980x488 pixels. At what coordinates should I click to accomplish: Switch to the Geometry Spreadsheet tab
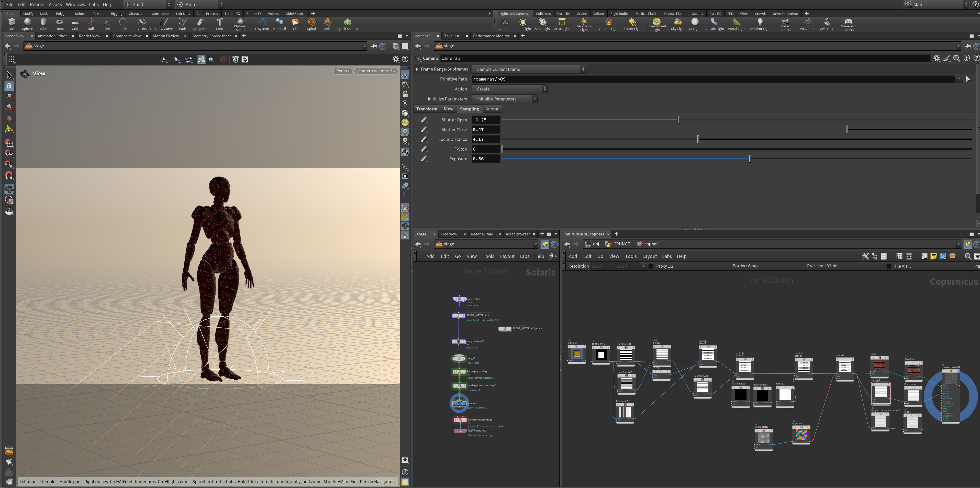[x=211, y=36]
